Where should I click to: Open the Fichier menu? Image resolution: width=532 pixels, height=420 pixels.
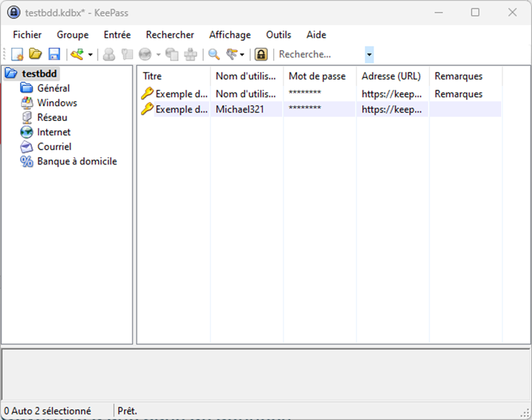tap(26, 34)
